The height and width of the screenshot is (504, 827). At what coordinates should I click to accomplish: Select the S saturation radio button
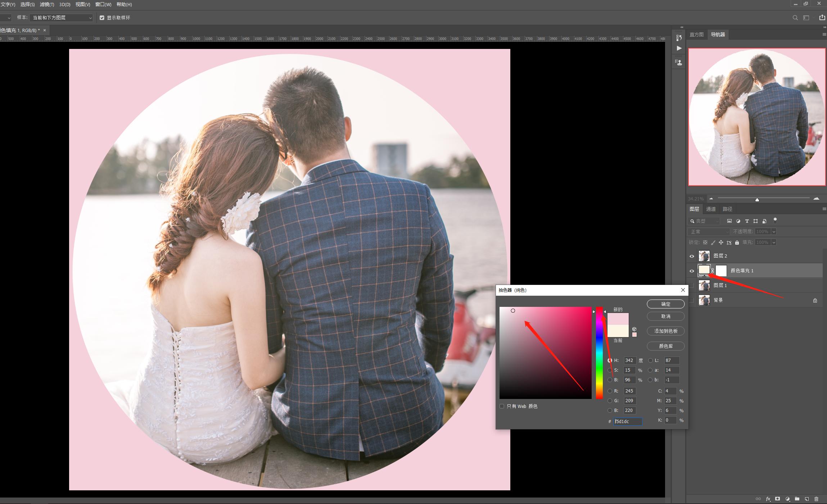(x=610, y=370)
